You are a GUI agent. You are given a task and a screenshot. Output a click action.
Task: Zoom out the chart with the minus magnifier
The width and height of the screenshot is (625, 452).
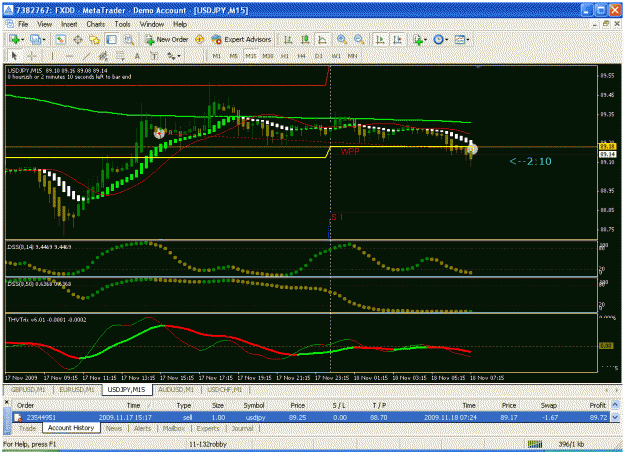click(359, 39)
